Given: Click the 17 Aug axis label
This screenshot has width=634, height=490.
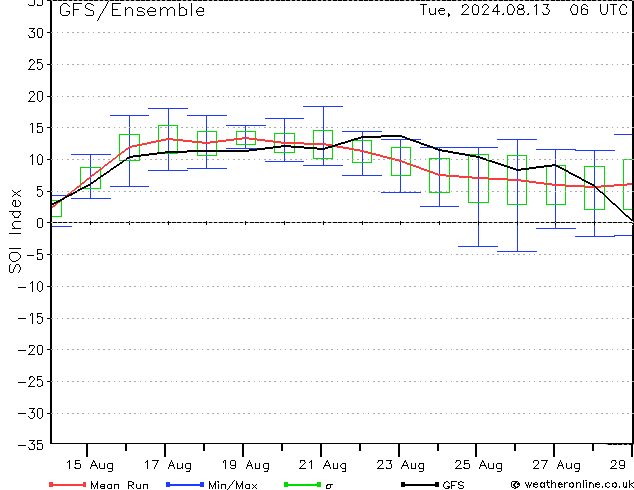Looking at the screenshot, I should 168,465.
